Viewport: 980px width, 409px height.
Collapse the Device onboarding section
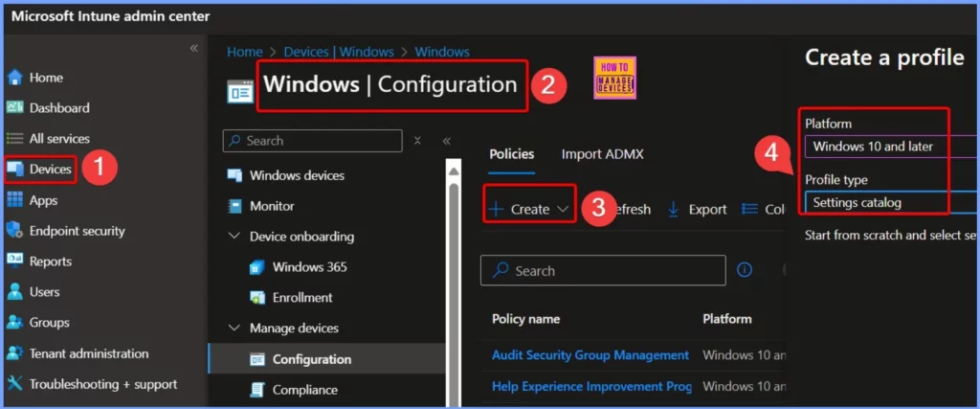(x=234, y=237)
